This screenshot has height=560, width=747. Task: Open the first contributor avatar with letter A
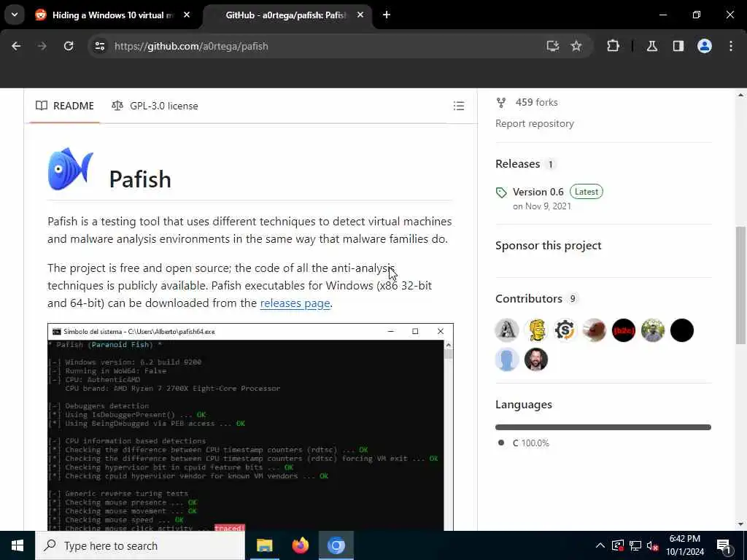(507, 330)
